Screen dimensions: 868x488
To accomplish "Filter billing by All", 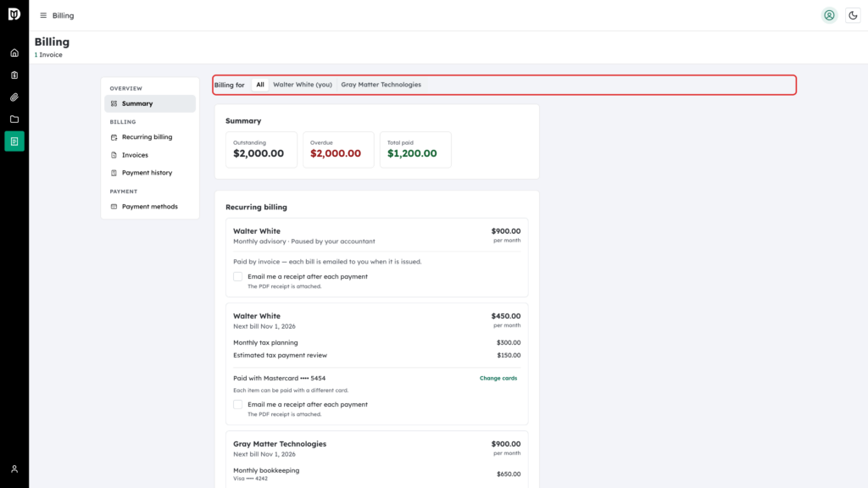I will (x=260, y=85).
